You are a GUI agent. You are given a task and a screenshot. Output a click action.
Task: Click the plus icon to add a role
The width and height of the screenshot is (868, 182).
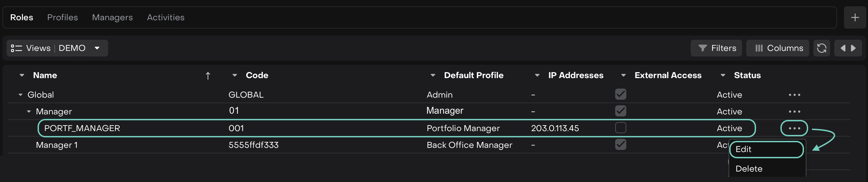(x=855, y=17)
